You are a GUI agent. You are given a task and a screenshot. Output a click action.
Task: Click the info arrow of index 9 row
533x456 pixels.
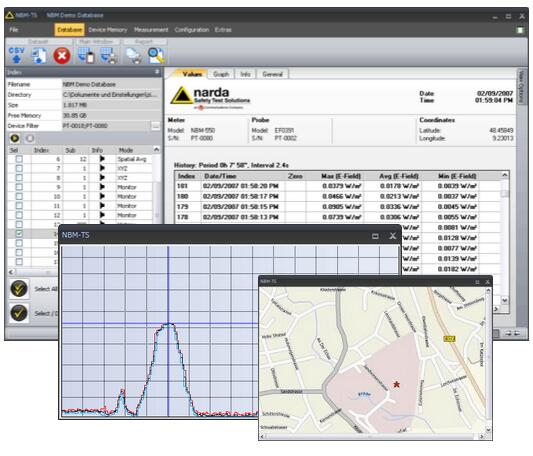[x=102, y=187]
